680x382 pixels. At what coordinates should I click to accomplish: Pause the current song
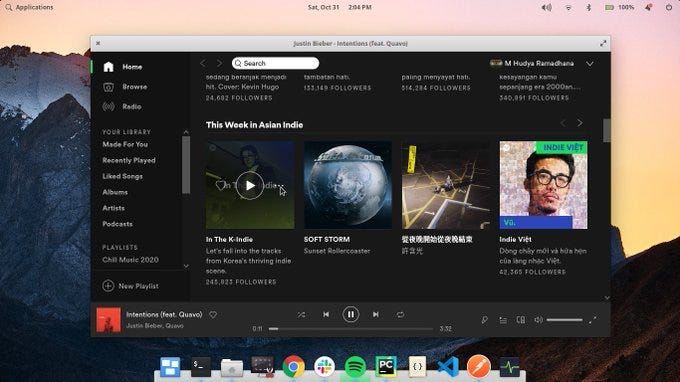pyautogui.click(x=350, y=314)
